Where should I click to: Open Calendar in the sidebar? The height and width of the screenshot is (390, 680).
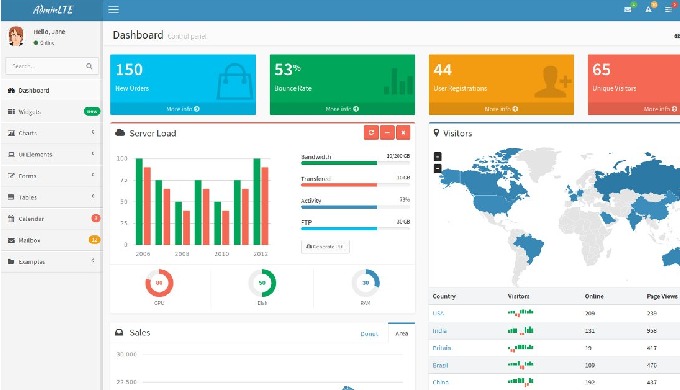(x=51, y=219)
